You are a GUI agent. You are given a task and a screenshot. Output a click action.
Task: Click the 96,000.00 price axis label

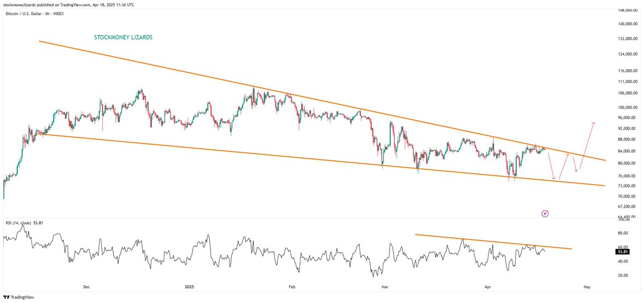[x=627, y=118]
